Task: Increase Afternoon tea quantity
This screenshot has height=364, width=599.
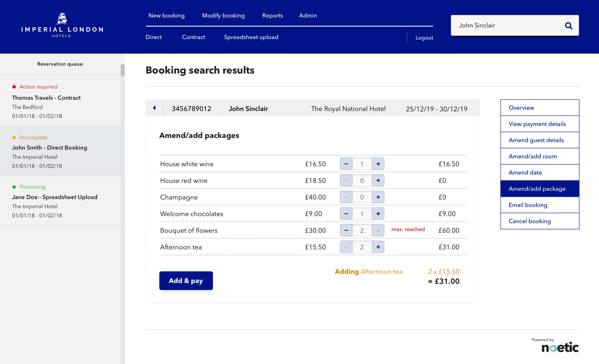Action: pos(378,247)
